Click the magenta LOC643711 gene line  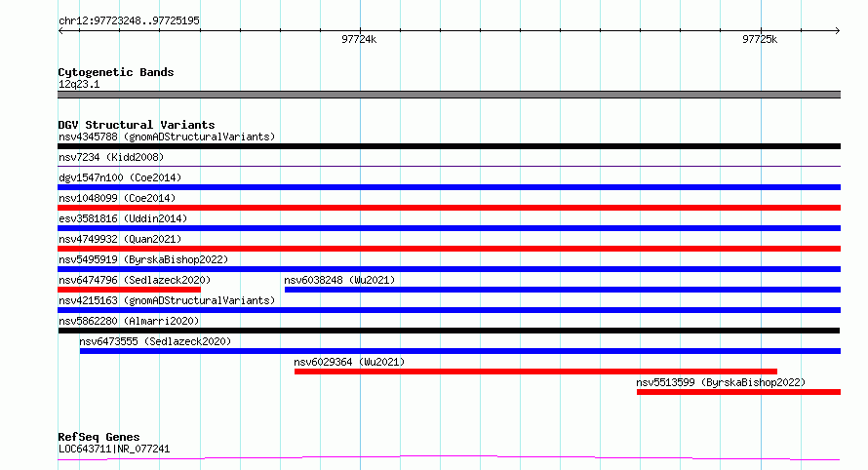click(449, 458)
